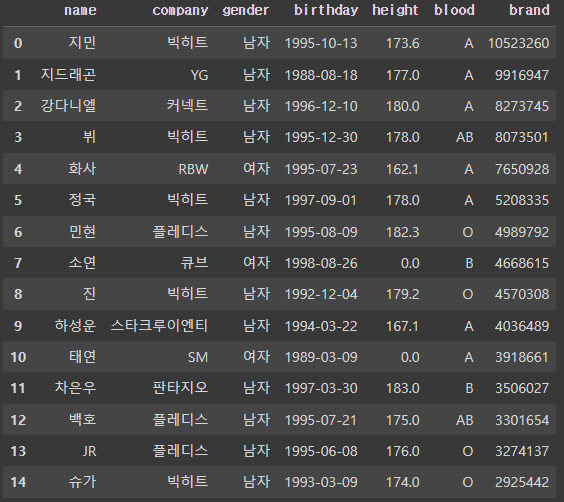Click birthday '1994-03-22'
The image size is (564, 502).
[x=321, y=326]
